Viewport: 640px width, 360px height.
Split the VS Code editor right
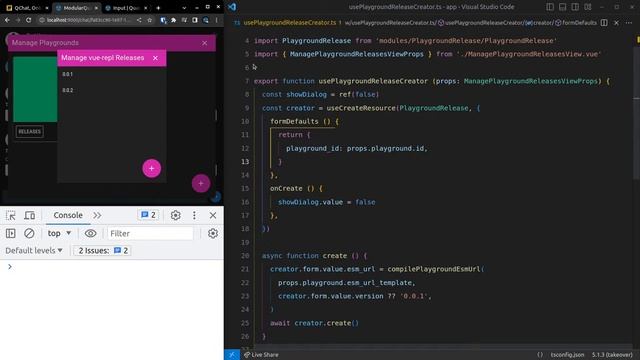tap(604, 23)
